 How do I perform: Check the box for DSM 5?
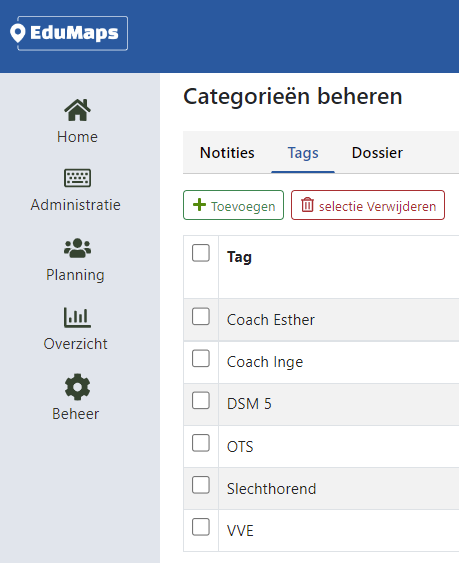[x=201, y=400]
